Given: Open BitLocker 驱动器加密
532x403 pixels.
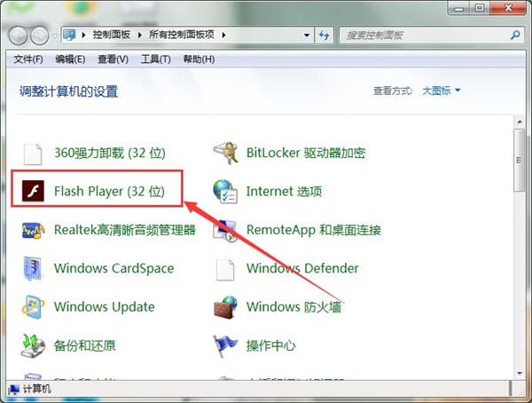Looking at the screenshot, I should click(x=306, y=153).
